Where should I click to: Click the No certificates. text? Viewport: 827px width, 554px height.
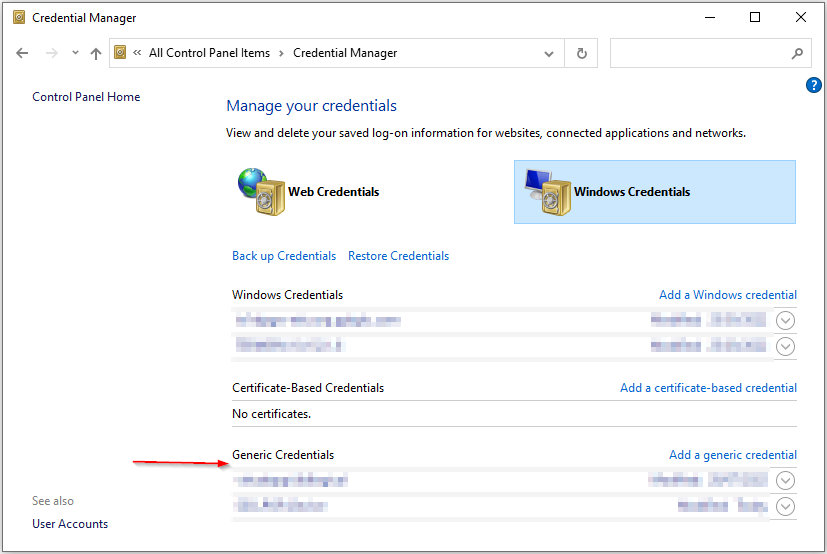(272, 414)
